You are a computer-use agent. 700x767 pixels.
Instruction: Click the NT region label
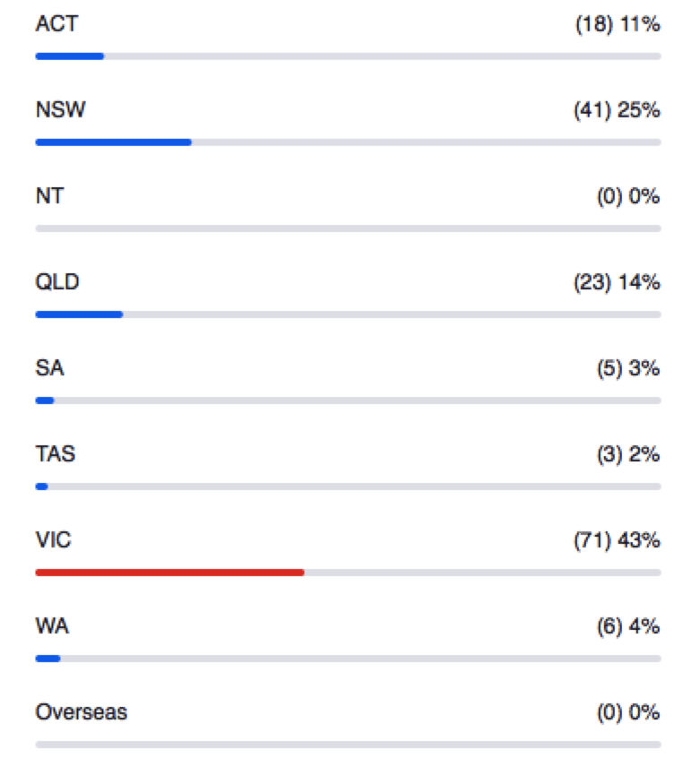49,195
